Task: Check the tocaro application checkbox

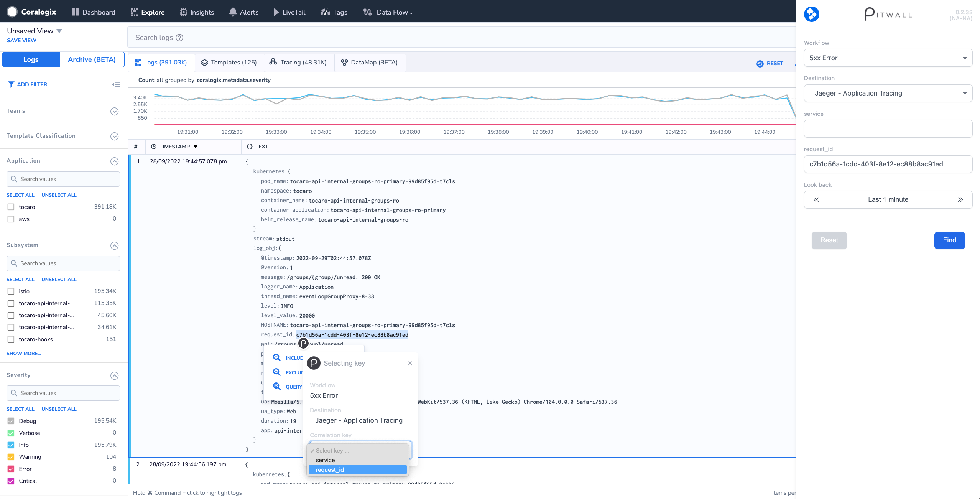Action: (11, 207)
